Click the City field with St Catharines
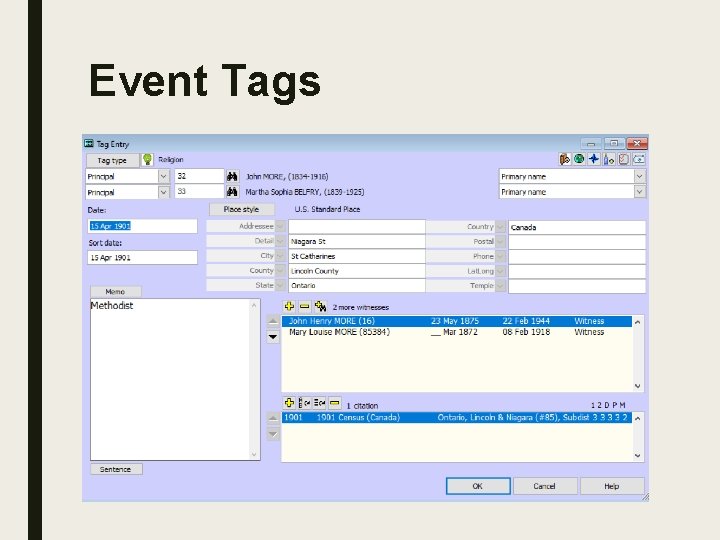Viewport: 720px width, 540px height. point(357,256)
